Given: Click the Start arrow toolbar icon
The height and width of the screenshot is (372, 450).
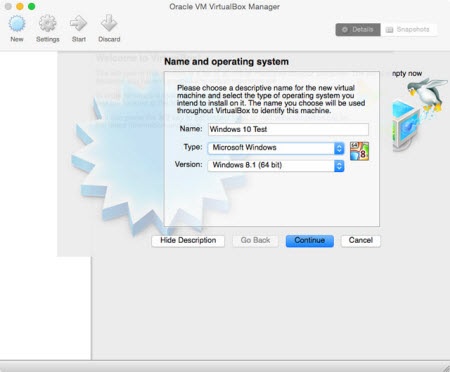Looking at the screenshot, I should [x=78, y=24].
